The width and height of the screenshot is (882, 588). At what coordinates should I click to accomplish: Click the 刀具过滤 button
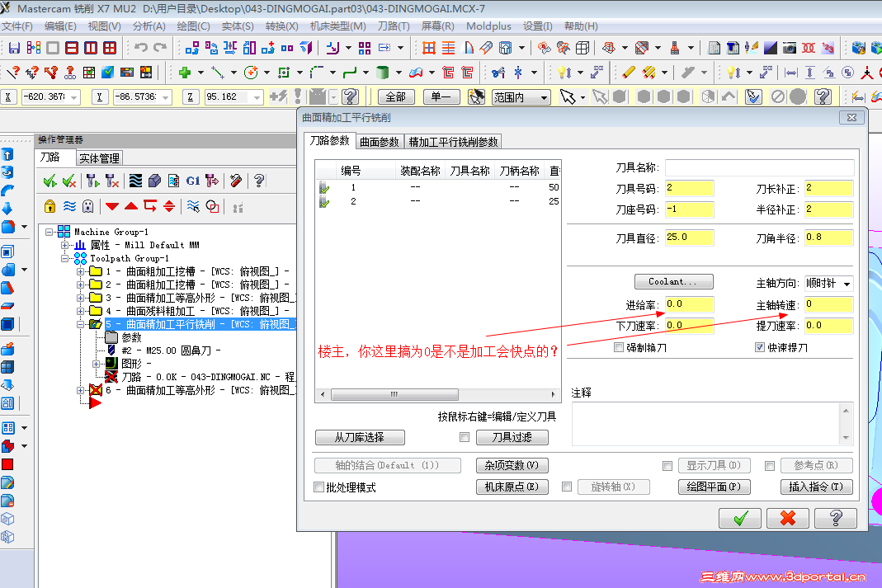point(512,437)
